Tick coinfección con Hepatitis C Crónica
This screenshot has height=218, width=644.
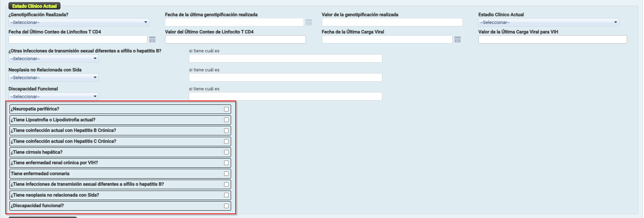click(226, 141)
